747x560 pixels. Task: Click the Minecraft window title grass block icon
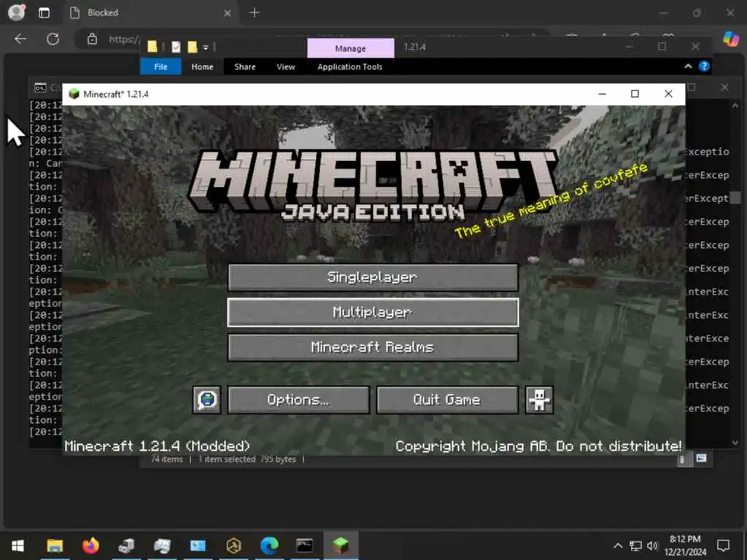pos(74,94)
